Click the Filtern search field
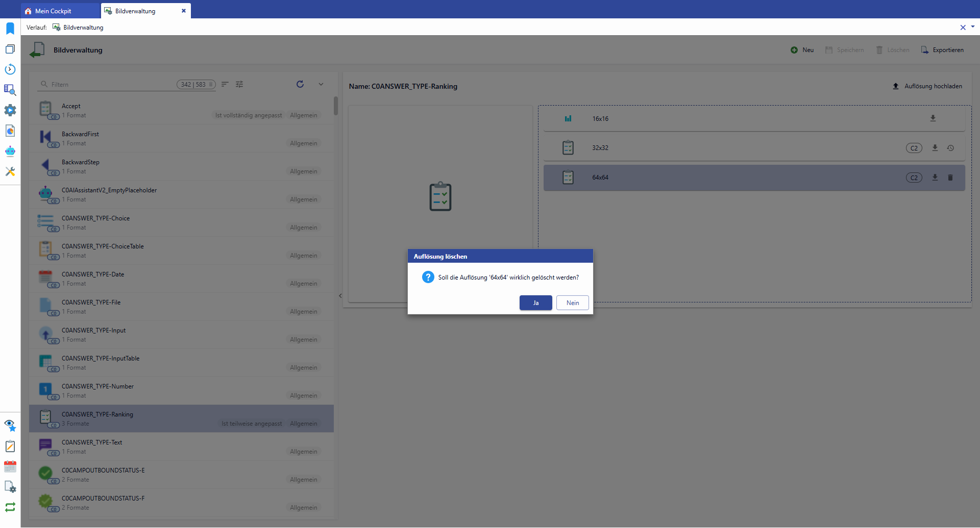 [112, 85]
